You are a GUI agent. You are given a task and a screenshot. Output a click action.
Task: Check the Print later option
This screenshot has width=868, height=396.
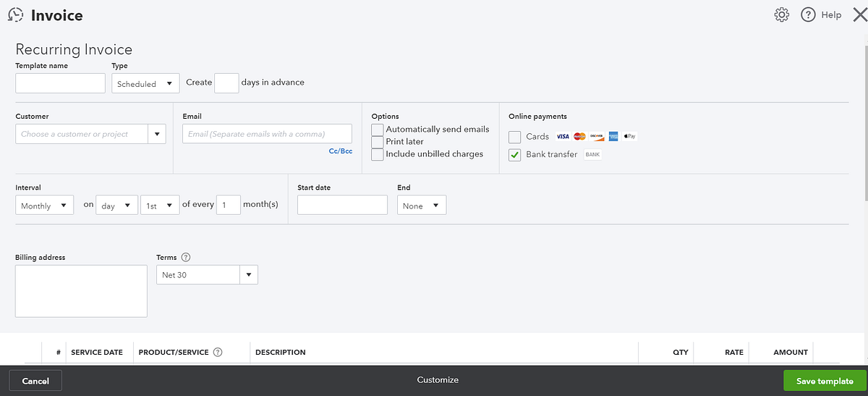coord(377,142)
